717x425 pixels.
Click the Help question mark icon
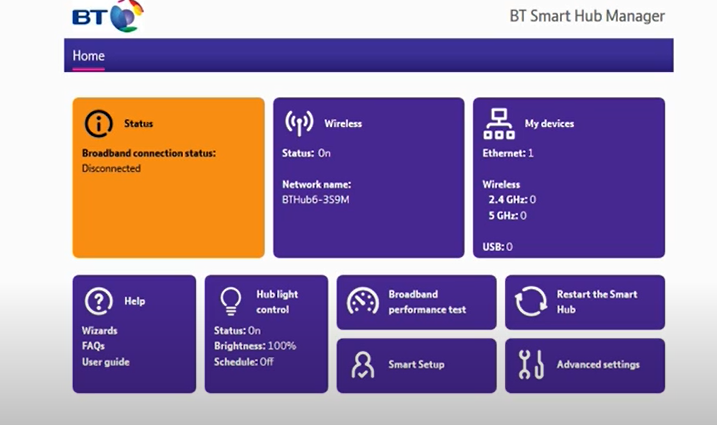tap(98, 300)
